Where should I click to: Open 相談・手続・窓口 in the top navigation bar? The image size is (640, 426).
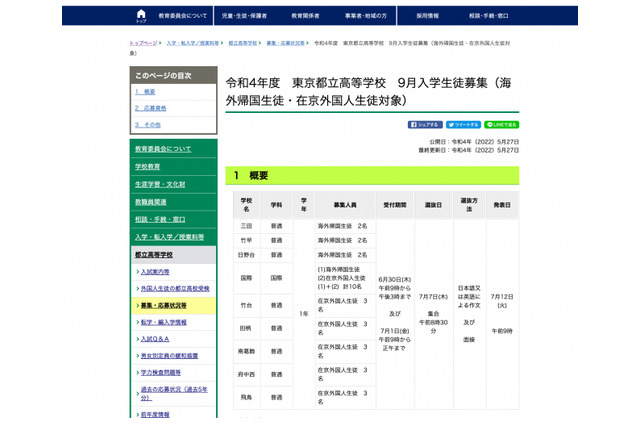[489, 16]
